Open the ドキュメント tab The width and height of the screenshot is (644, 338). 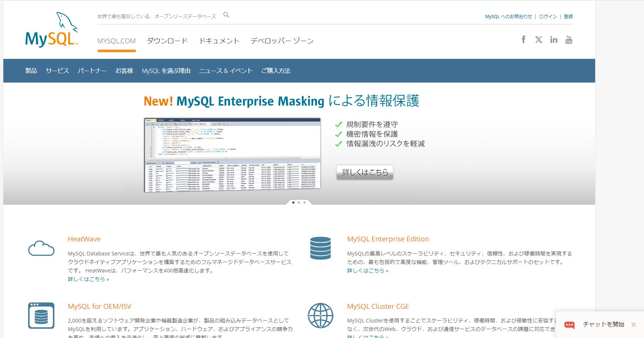pos(219,41)
